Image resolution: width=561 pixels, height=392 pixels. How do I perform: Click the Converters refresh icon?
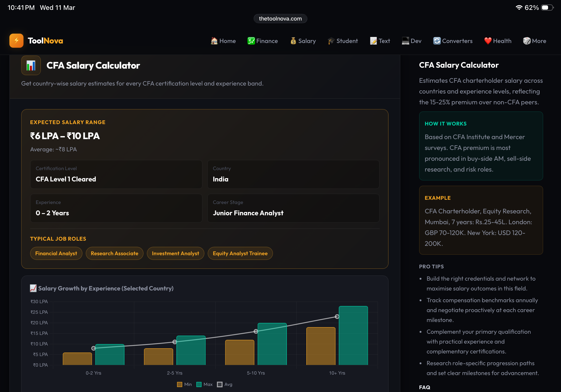tap(437, 41)
